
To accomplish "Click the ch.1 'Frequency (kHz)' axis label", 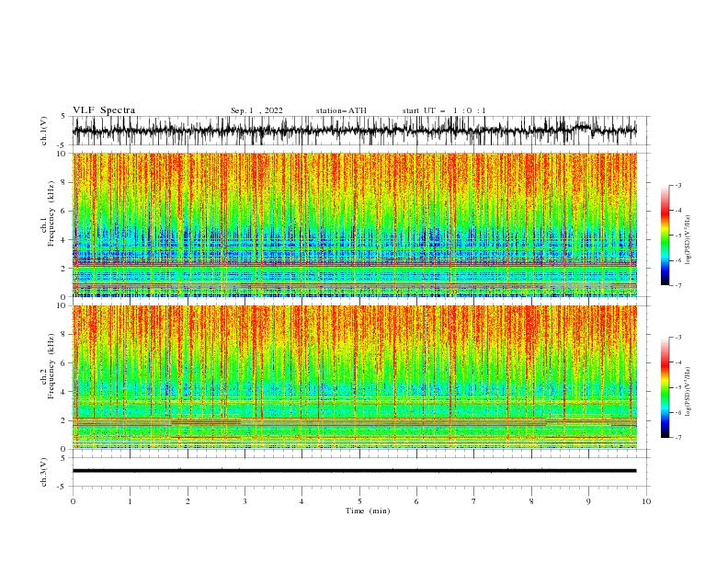I will click(51, 214).
